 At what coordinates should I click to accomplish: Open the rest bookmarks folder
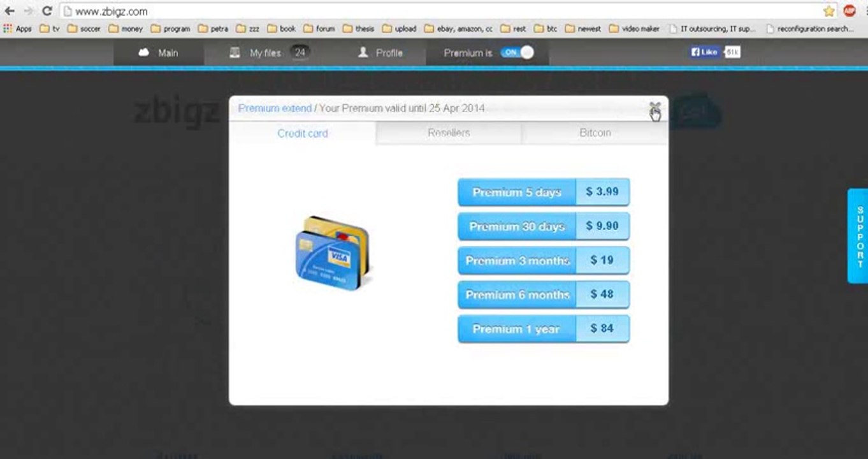(514, 29)
